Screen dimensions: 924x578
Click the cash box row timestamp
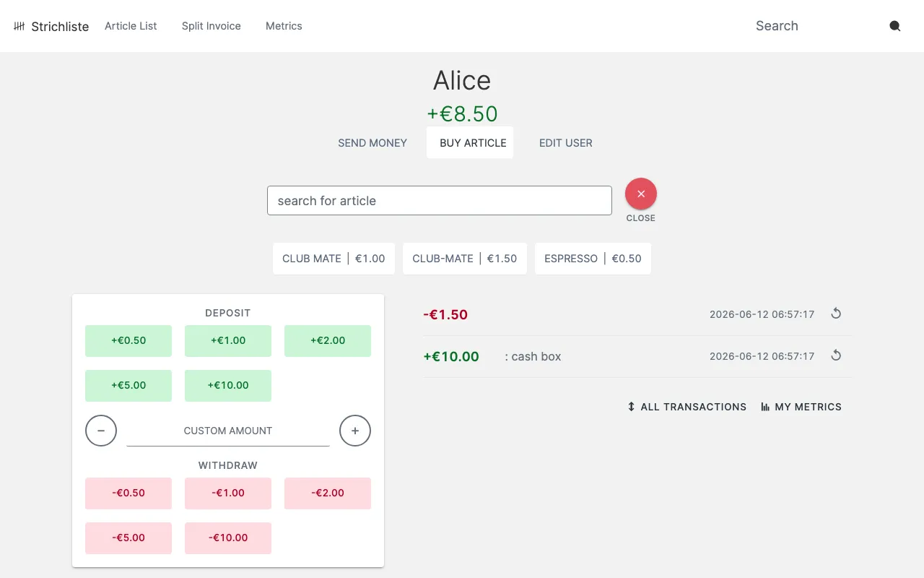pos(762,356)
